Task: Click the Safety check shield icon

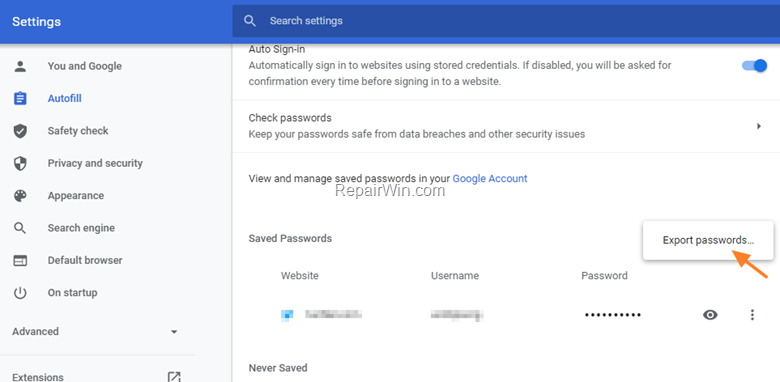Action: pyautogui.click(x=20, y=131)
